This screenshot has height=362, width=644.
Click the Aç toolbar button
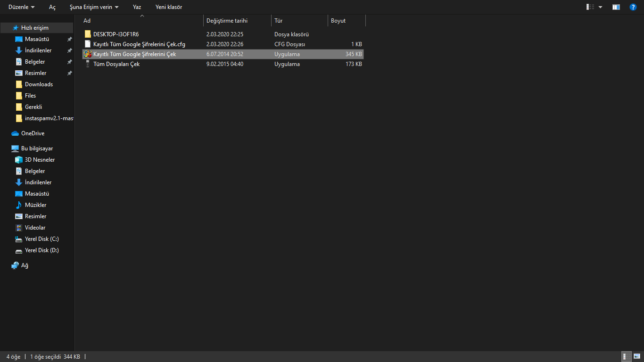[x=52, y=7]
